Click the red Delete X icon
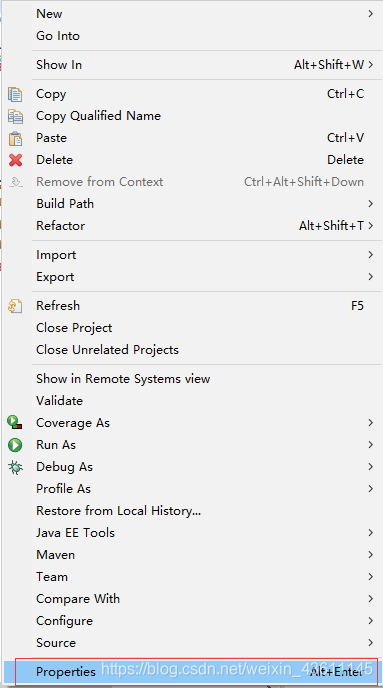 15,160
